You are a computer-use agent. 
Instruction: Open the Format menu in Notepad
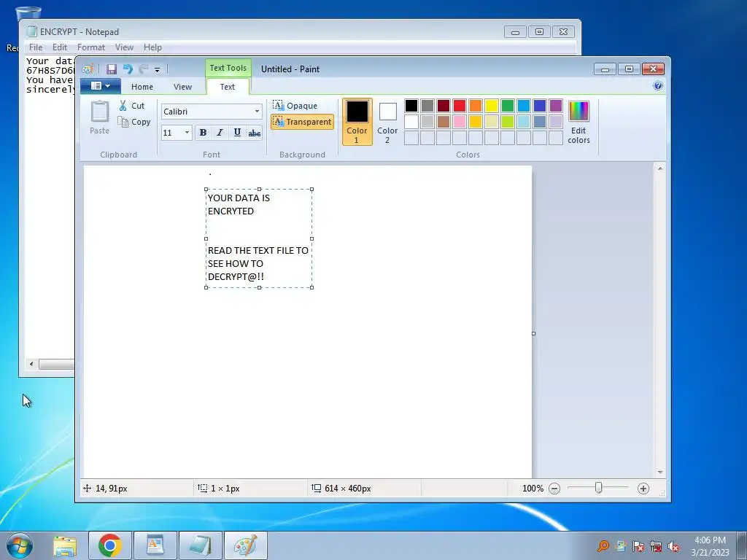91,47
